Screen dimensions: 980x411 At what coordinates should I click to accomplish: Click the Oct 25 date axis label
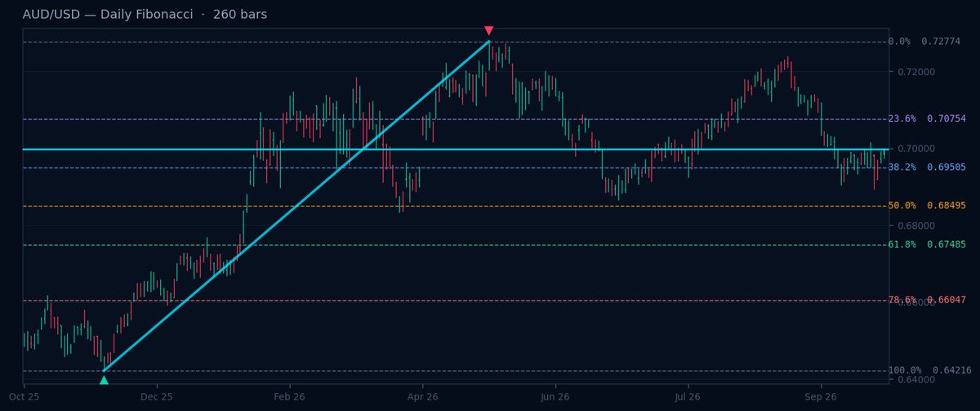[24, 396]
